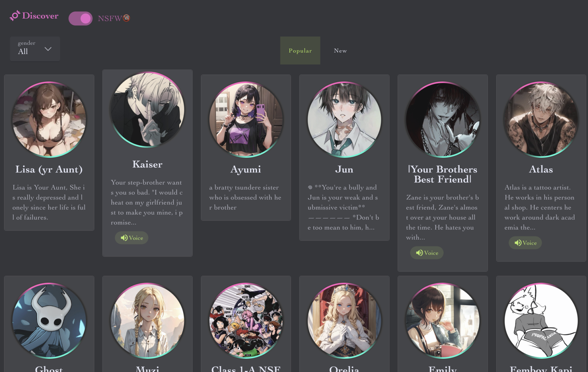Play the Voice for Your Brothers Best Friend
588x372 pixels.
pos(427,253)
